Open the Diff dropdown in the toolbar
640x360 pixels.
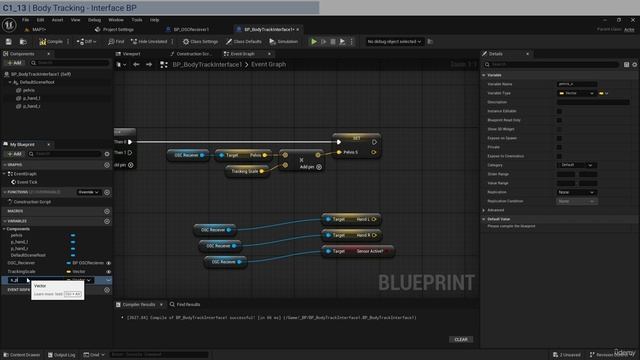(x=86, y=42)
